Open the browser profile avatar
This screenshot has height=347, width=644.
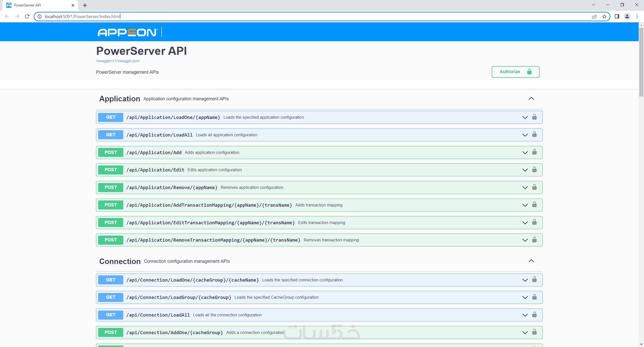(627, 17)
